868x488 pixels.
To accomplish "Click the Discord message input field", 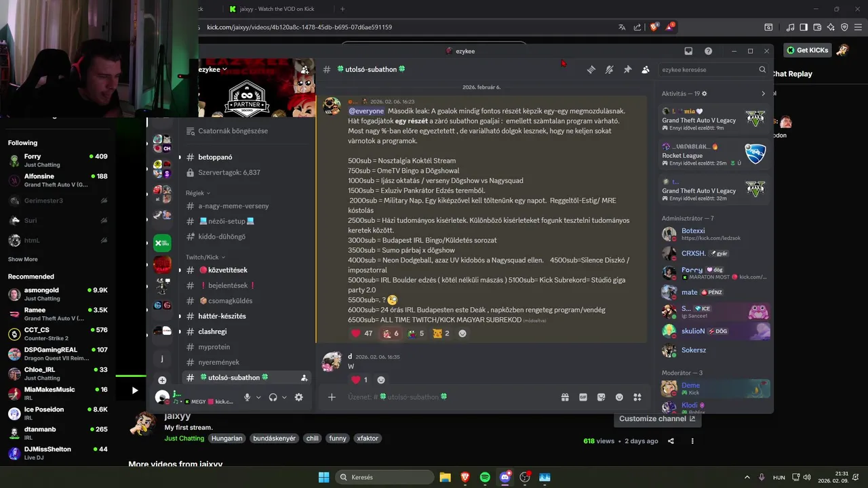I will tap(448, 397).
